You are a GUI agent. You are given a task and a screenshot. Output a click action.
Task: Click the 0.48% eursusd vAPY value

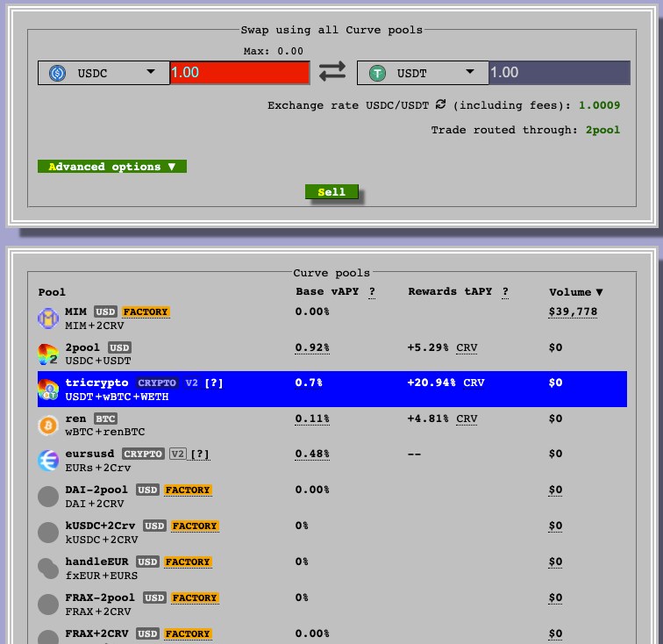click(312, 454)
